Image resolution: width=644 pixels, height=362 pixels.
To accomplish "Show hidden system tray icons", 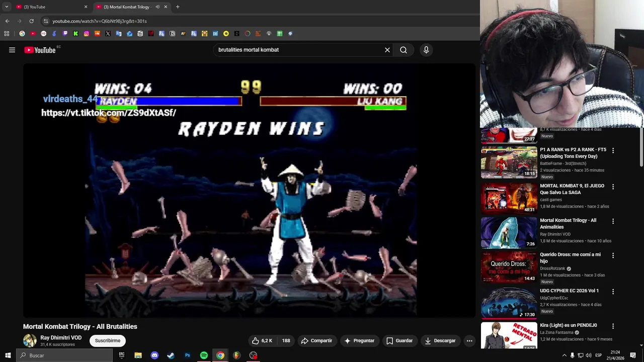I will tap(564, 355).
